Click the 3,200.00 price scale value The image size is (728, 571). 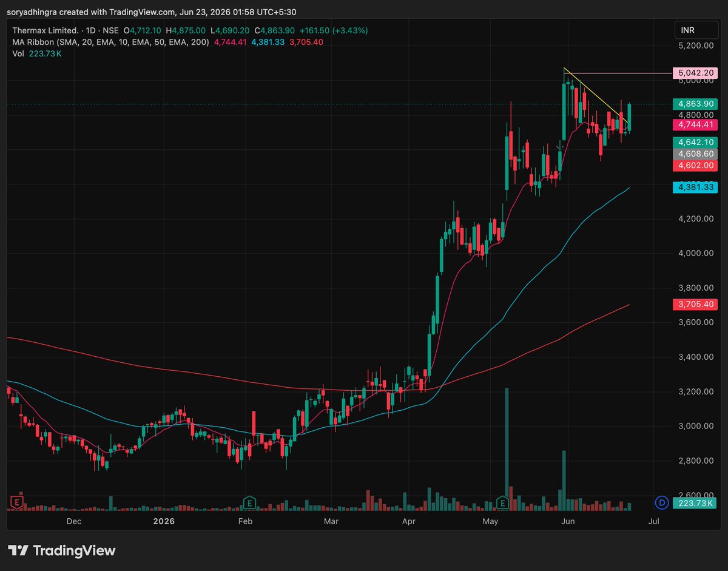pos(695,391)
